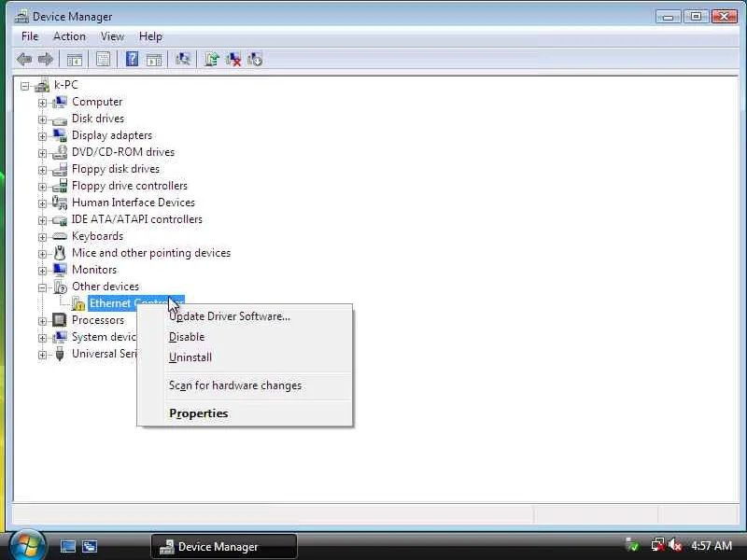Click the Disable device toolbar icon
The width and height of the screenshot is (747, 560).
[255, 60]
